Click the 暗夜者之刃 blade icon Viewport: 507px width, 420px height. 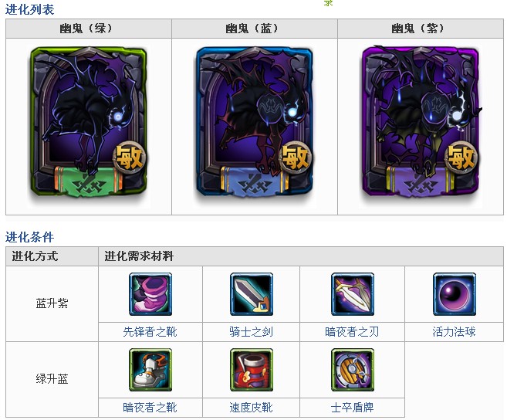pyautogui.click(x=353, y=294)
